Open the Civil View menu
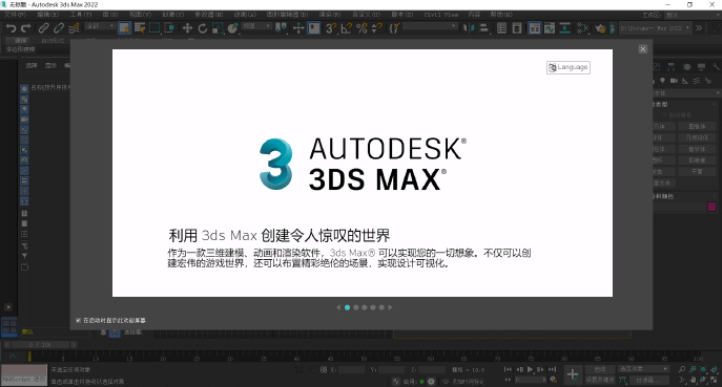The width and height of the screenshot is (722, 387). point(441,15)
